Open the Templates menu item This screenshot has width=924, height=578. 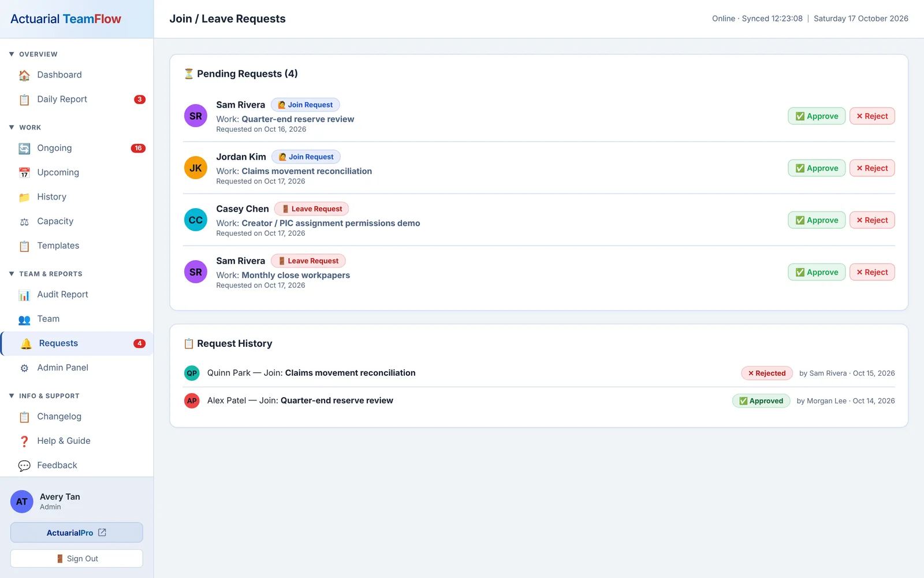(x=77, y=246)
